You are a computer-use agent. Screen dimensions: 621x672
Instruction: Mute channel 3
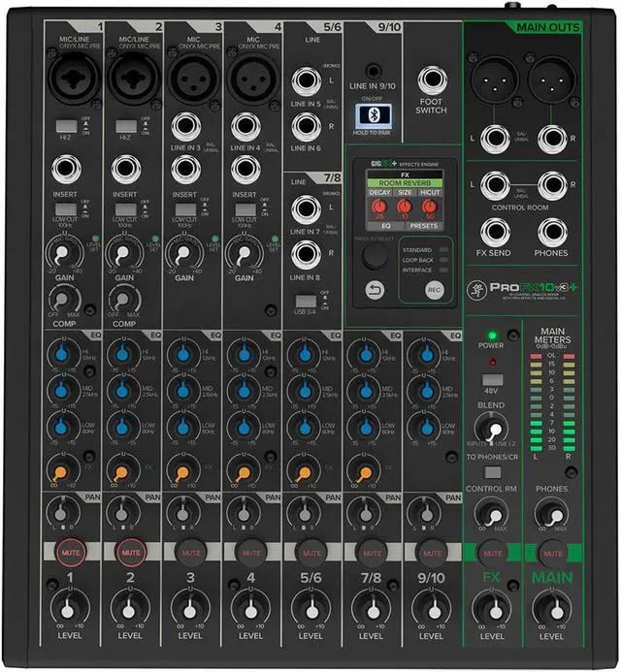191,553
